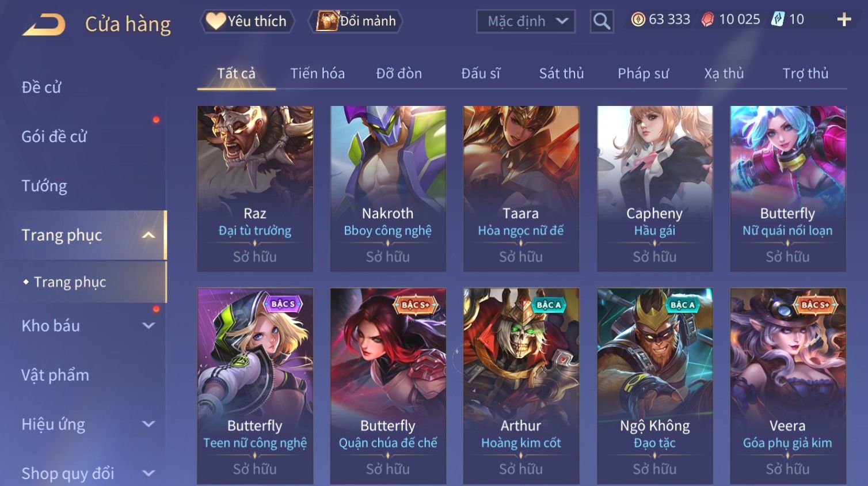Viewport: 868px width, 486px height.
Task: Click the red ruby currency icon
Action: (707, 20)
